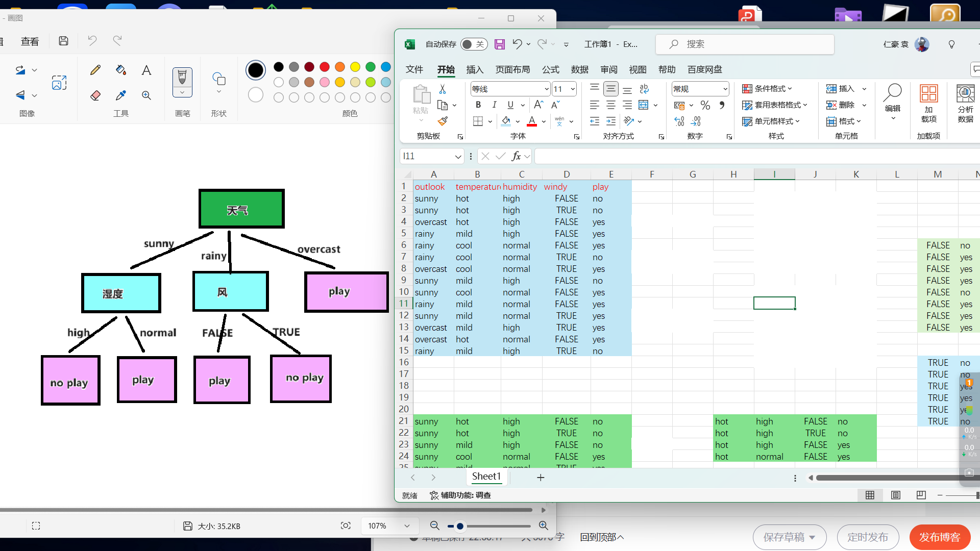Toggle Italic formatting in Excel

coord(494,105)
